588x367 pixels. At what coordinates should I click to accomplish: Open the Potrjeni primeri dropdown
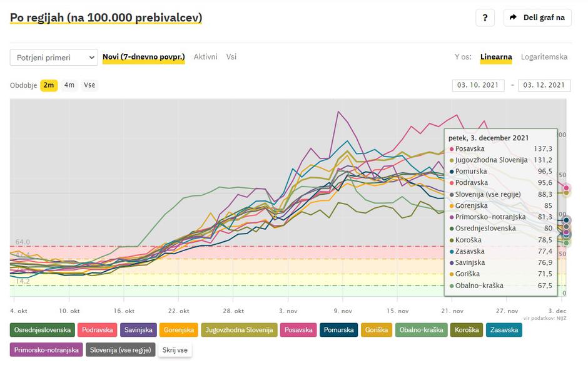pos(54,58)
